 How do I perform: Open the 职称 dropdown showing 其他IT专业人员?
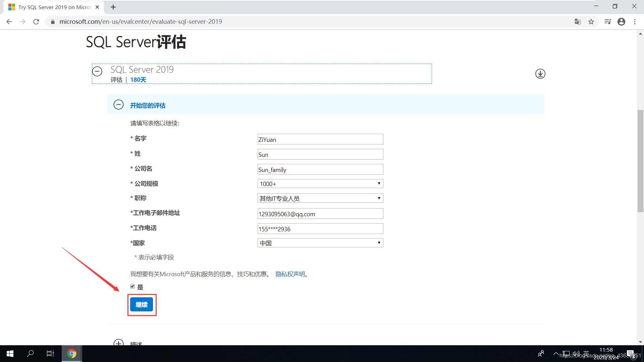coord(320,198)
